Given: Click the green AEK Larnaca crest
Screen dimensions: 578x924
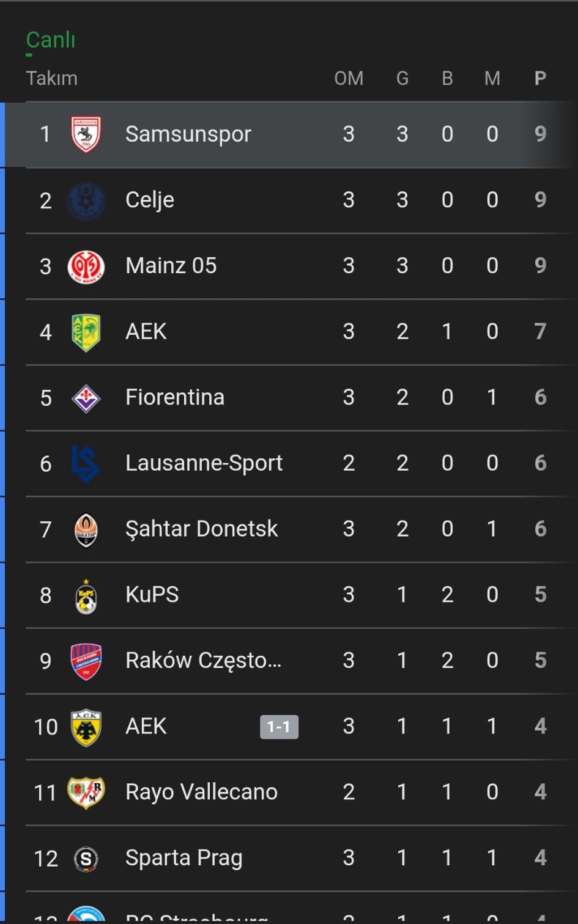Looking at the screenshot, I should [x=86, y=332].
